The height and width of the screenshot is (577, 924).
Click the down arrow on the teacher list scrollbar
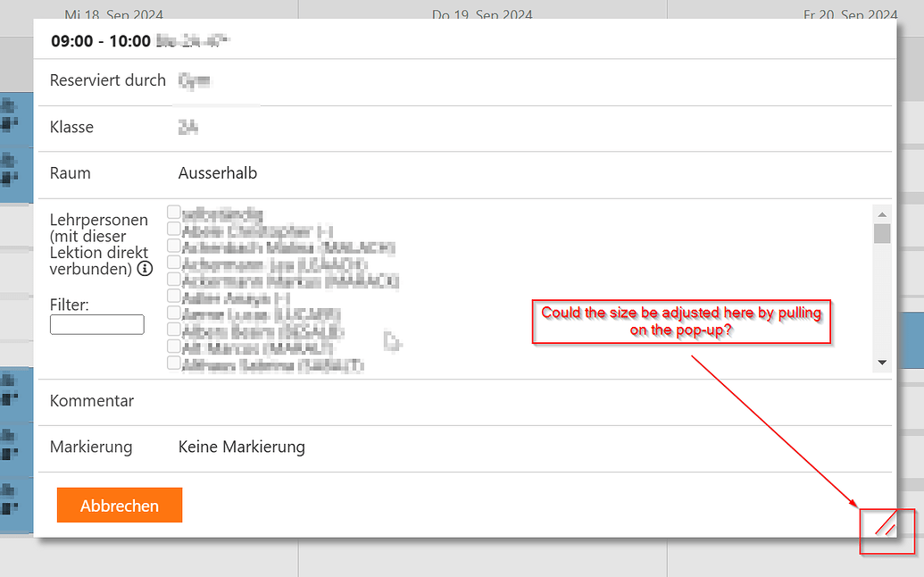click(882, 362)
